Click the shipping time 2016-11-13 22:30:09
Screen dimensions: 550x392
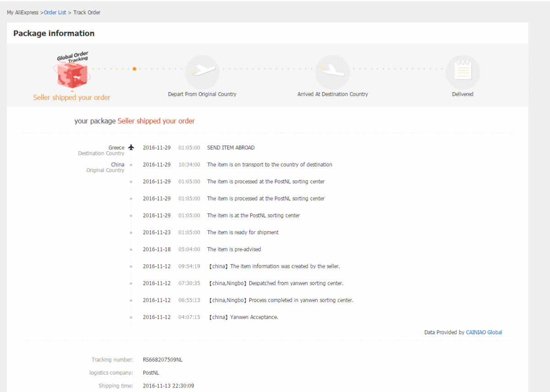(x=168, y=386)
